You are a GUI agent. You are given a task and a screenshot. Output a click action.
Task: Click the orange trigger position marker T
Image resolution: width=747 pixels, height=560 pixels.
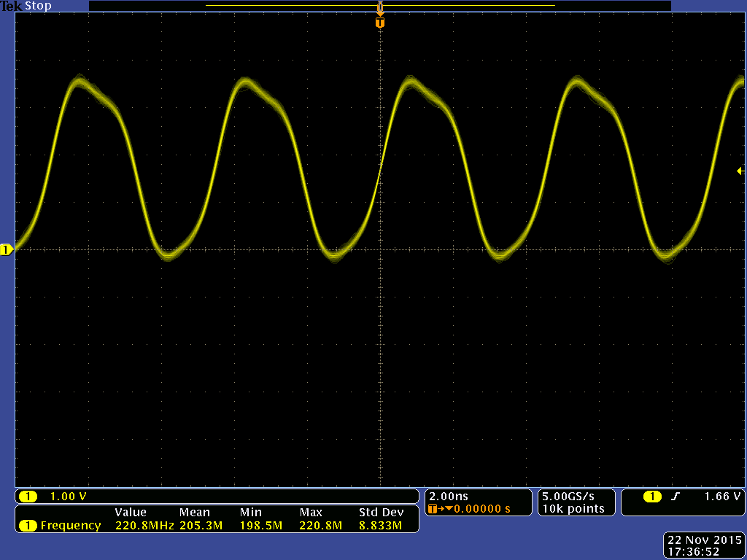click(379, 23)
